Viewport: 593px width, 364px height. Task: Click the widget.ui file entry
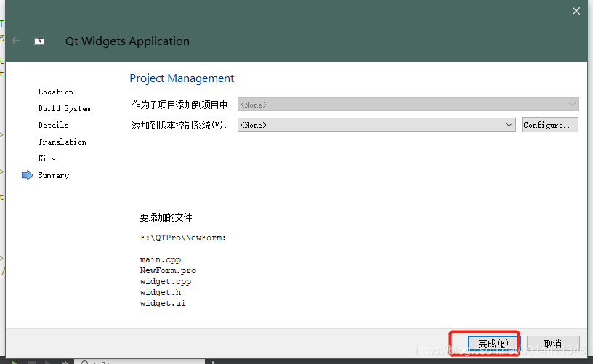(163, 303)
